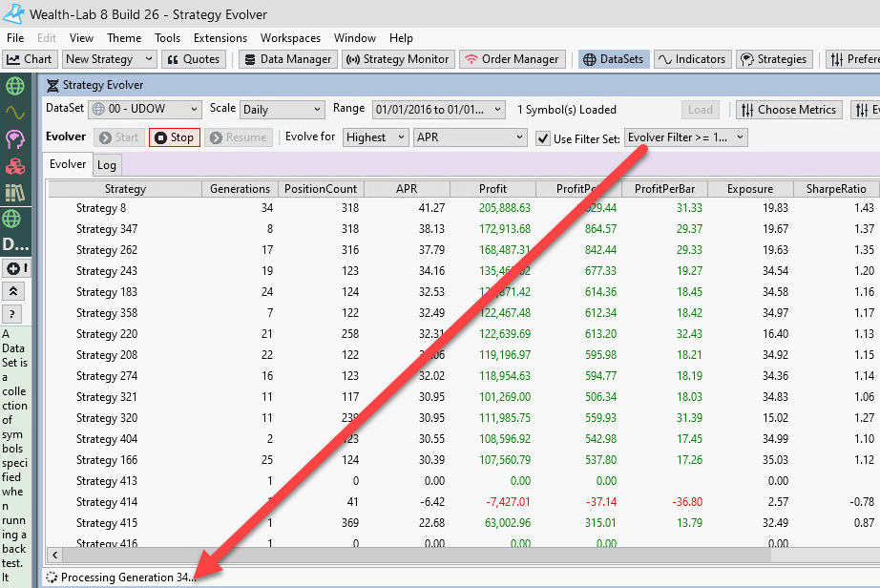Screen dimensions: 880x588
Task: Open the Evolver Filter set dropdown
Action: (x=685, y=137)
